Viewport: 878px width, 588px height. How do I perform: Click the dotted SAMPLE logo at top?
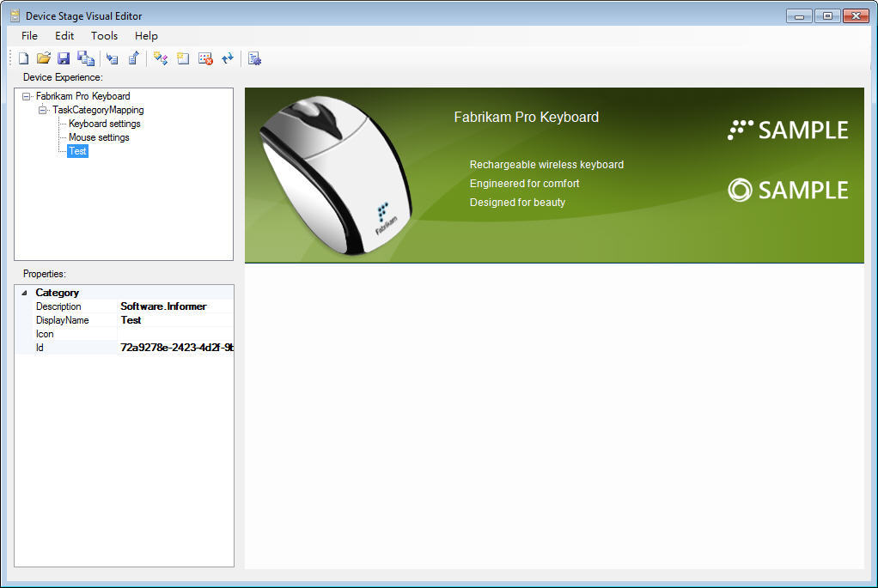(788, 130)
